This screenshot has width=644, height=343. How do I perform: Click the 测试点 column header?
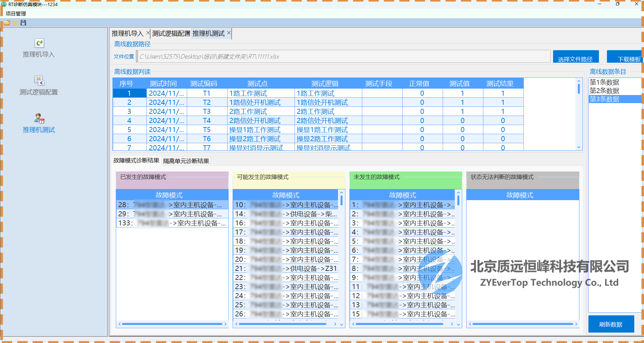[258, 84]
